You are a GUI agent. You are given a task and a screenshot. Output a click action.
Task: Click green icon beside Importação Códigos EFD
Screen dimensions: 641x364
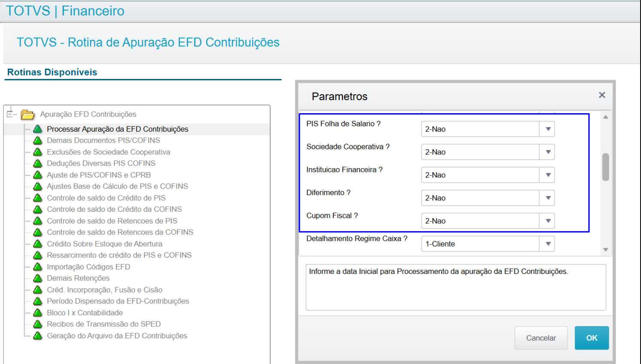[x=38, y=267]
